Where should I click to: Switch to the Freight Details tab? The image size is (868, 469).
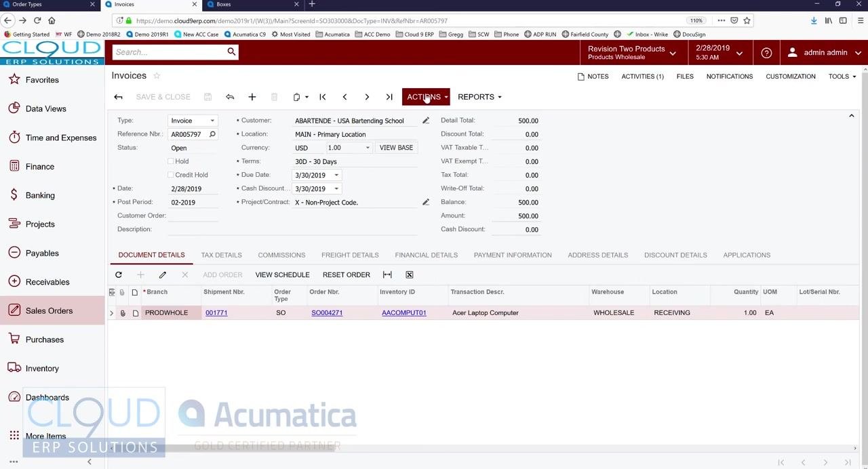[350, 255]
